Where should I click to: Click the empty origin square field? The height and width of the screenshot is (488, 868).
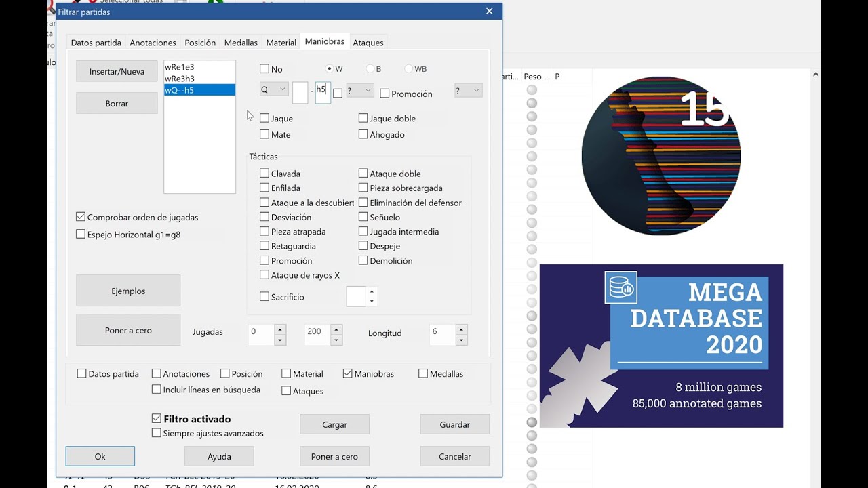point(300,93)
